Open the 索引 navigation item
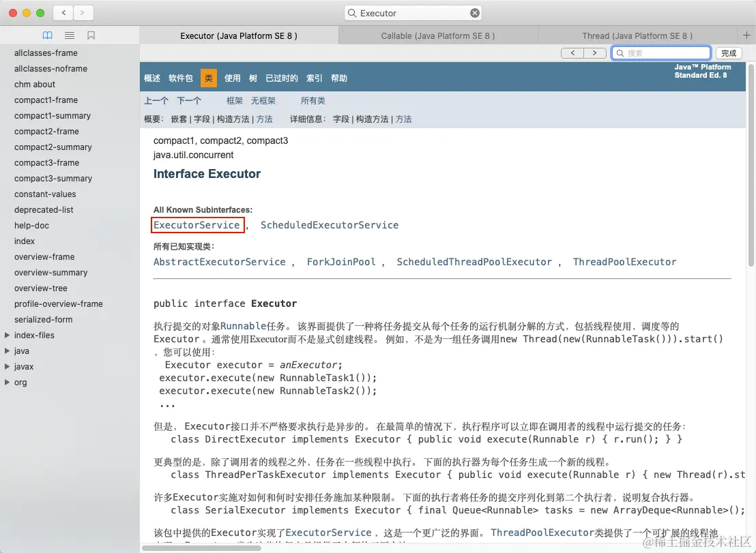Image resolution: width=756 pixels, height=553 pixels. (313, 78)
